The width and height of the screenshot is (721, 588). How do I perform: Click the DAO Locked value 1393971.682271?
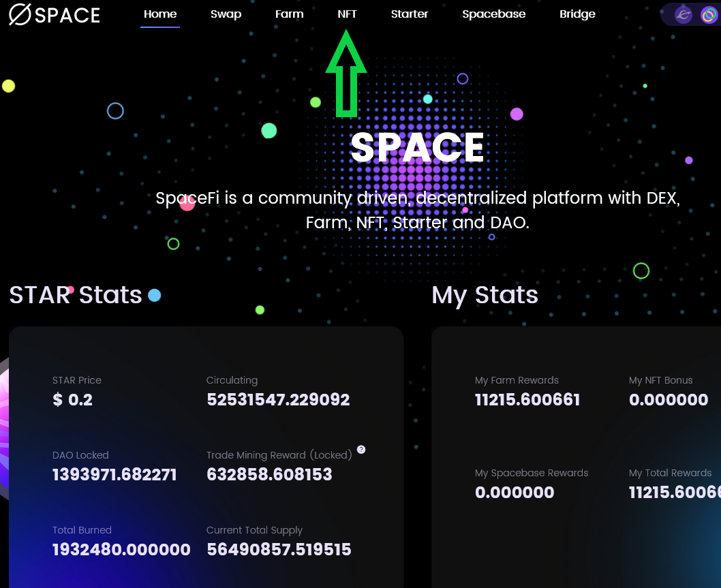point(114,474)
